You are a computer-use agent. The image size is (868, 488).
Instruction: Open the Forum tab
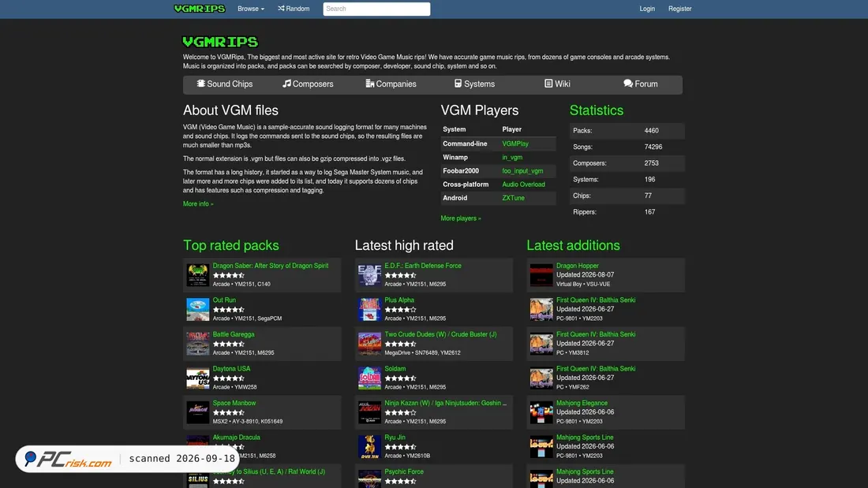coord(641,84)
